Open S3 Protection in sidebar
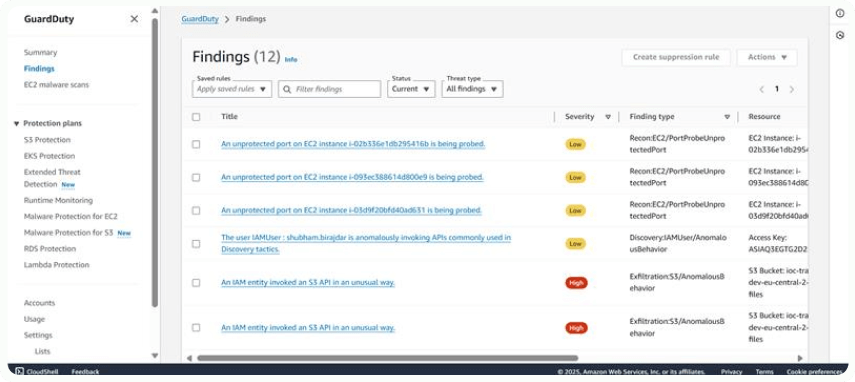This screenshot has width=855, height=382. (x=47, y=140)
